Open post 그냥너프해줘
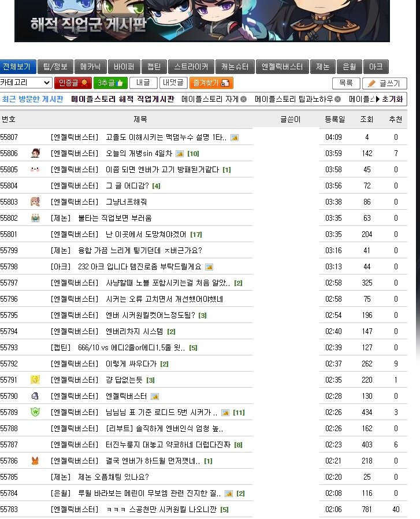The image size is (420, 519). coord(126,202)
